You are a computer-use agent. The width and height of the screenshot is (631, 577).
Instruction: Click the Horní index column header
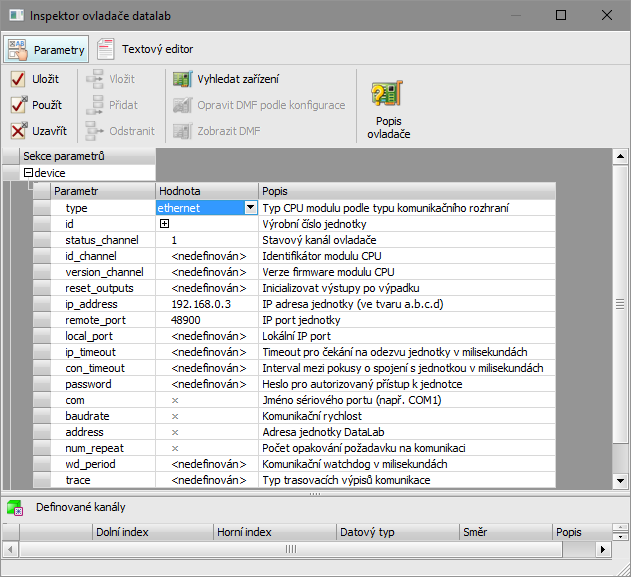pos(275,532)
